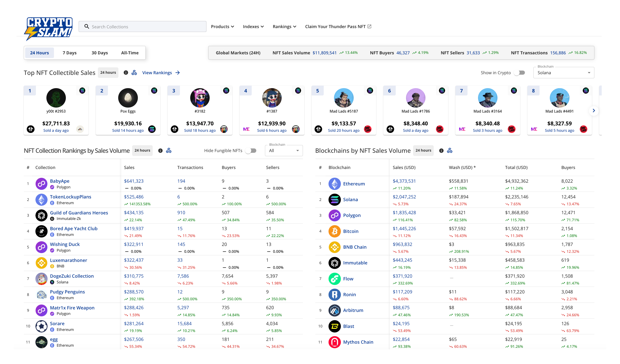Switch to the 7 Days tab

click(69, 53)
